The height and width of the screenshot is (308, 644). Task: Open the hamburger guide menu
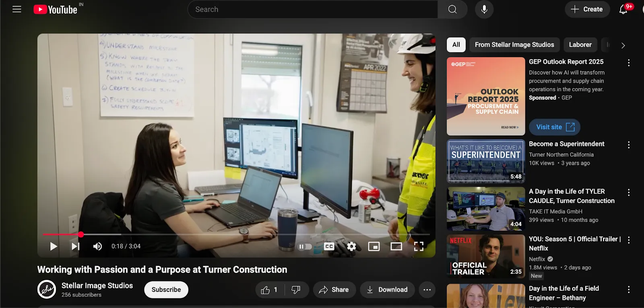[x=17, y=9]
